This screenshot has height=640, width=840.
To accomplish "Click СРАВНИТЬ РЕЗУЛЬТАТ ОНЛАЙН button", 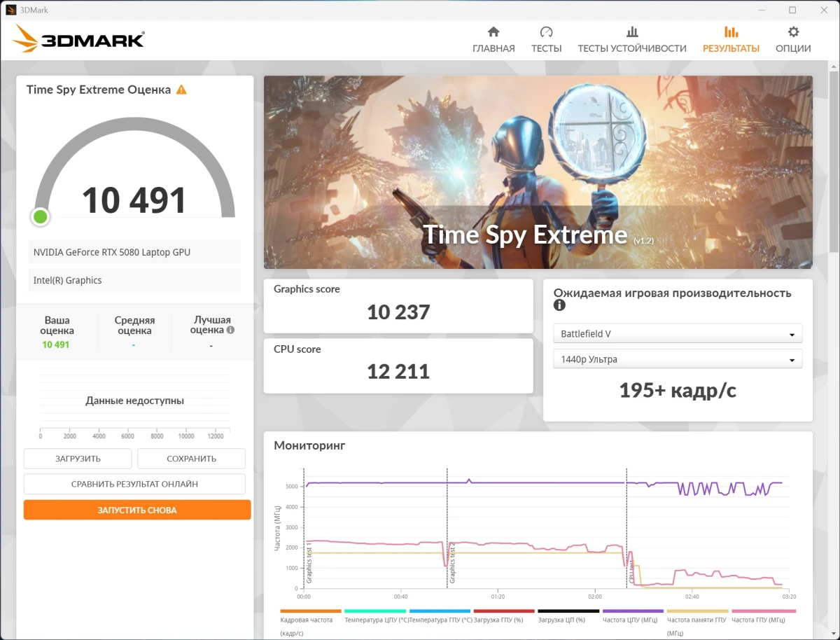I will (x=134, y=484).
